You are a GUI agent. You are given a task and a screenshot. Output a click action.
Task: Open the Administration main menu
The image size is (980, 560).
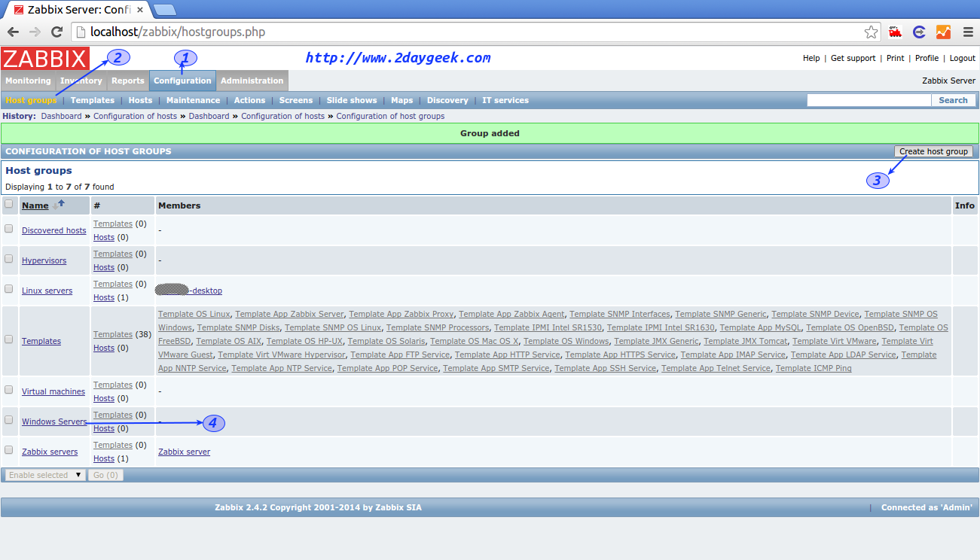[252, 81]
